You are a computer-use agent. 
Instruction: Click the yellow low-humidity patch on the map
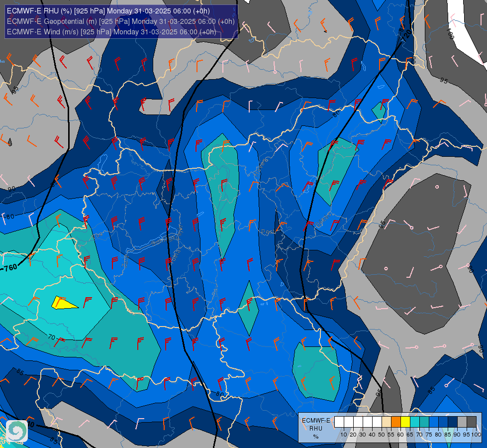[63, 303]
